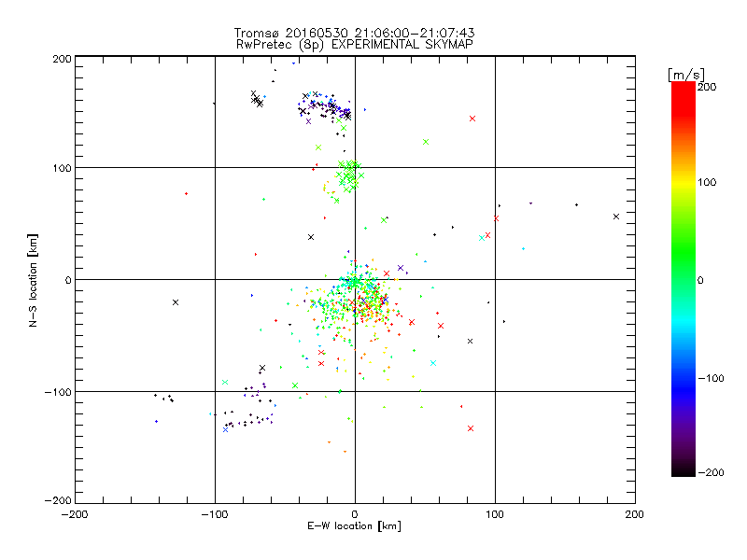Click the cyan X marker near 55,-75
The height and width of the screenshot is (560, 747).
point(433,363)
